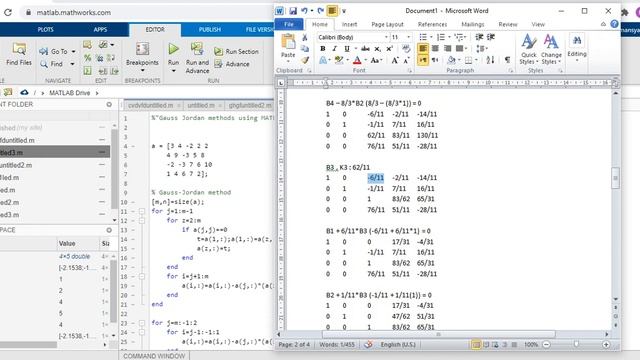Screen dimensions: 640x360
Task: Click Text Effects glowing A icon
Action: [322, 60]
